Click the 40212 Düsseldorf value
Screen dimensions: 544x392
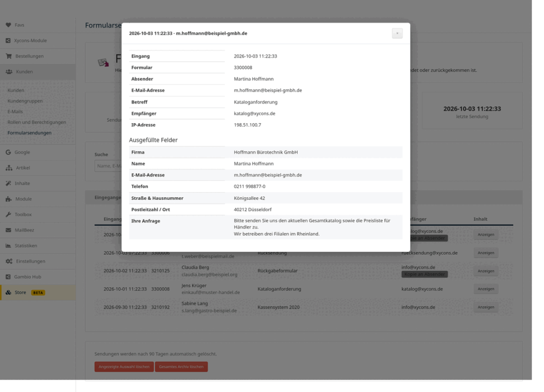tap(253, 209)
